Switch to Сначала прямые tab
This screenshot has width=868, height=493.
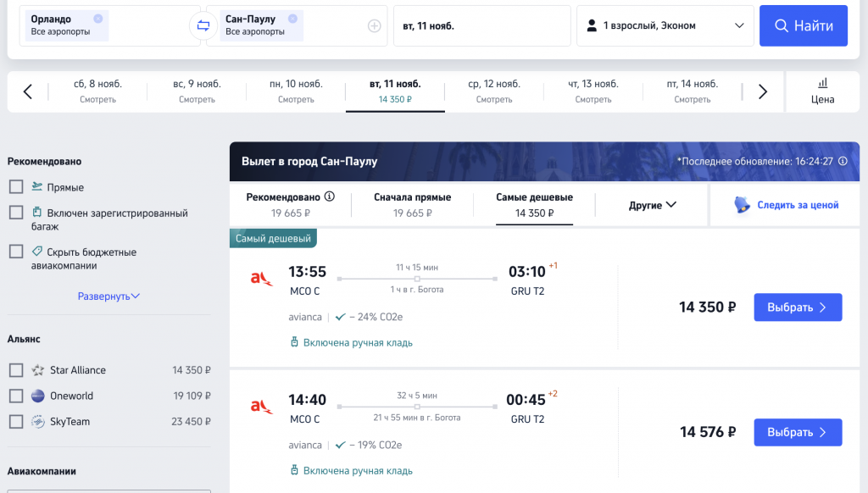tap(413, 205)
